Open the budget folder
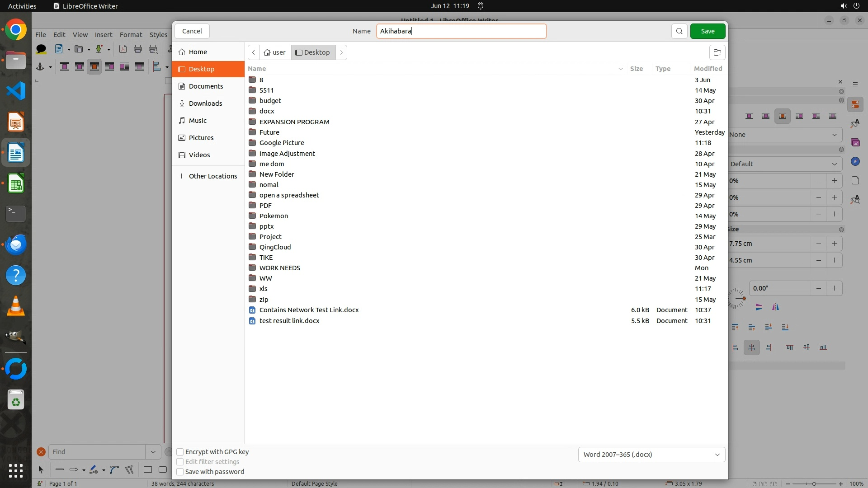Screen dimensions: 868x488 point(270,101)
